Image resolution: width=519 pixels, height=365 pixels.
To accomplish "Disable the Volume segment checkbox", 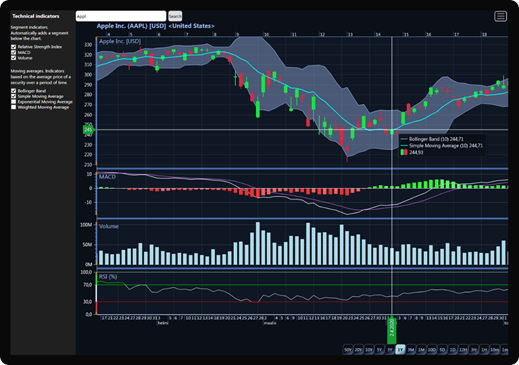I will (14, 58).
